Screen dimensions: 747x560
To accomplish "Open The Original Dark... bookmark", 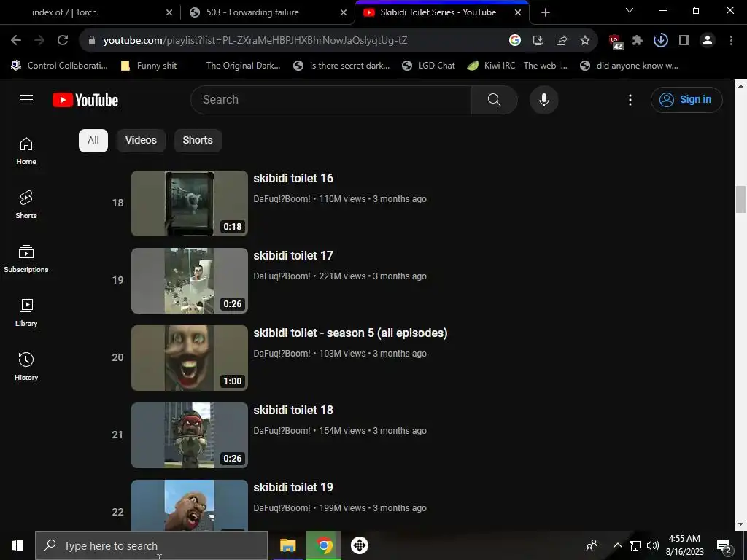I will click(x=243, y=66).
